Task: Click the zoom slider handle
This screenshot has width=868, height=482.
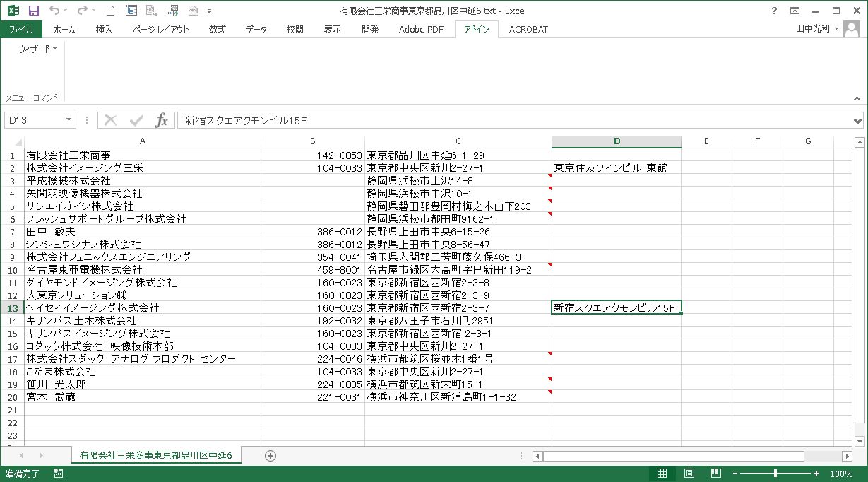Action: 775,474
